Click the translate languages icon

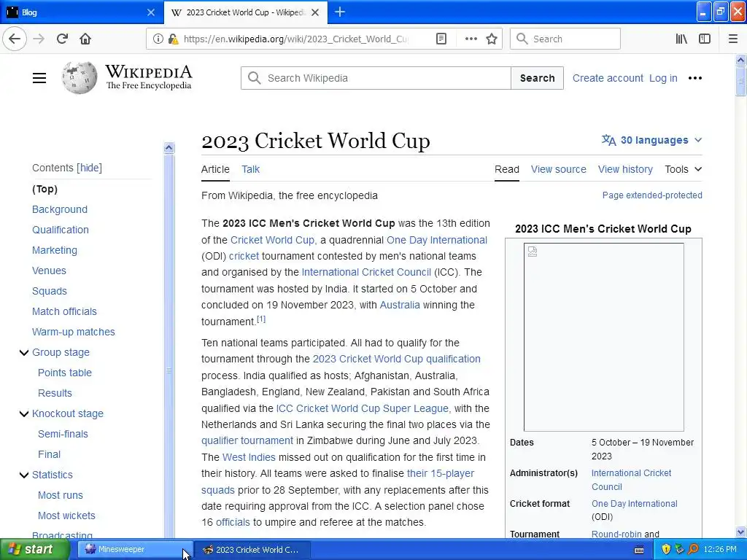point(609,140)
